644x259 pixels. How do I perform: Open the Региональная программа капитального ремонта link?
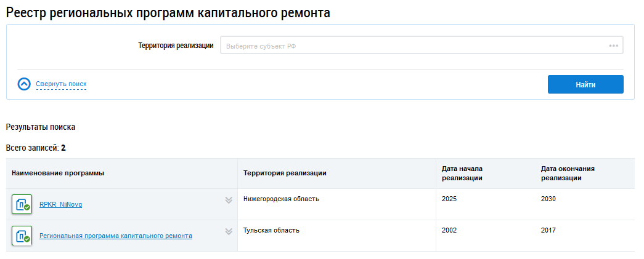[x=115, y=236]
